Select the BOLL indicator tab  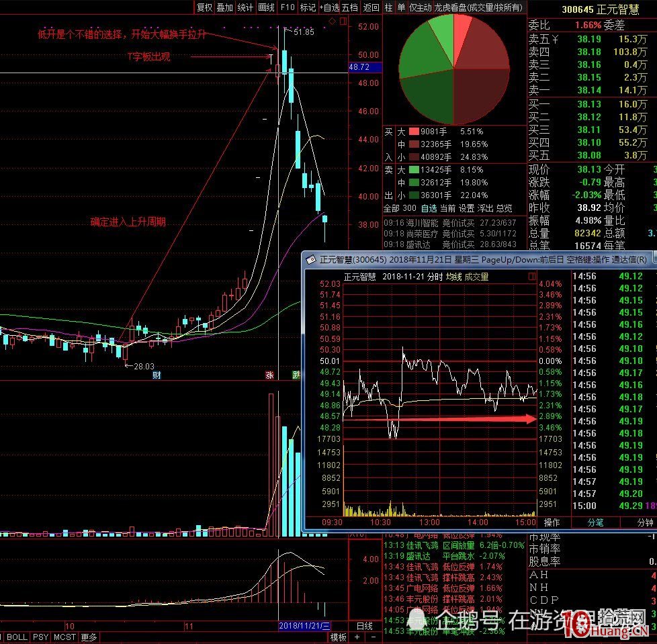(x=17, y=637)
